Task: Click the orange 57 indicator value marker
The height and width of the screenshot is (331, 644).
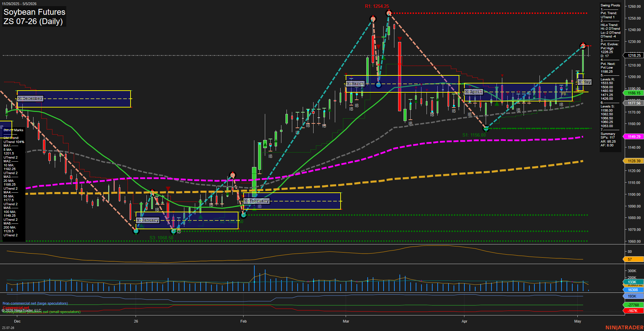Action: coord(633,259)
